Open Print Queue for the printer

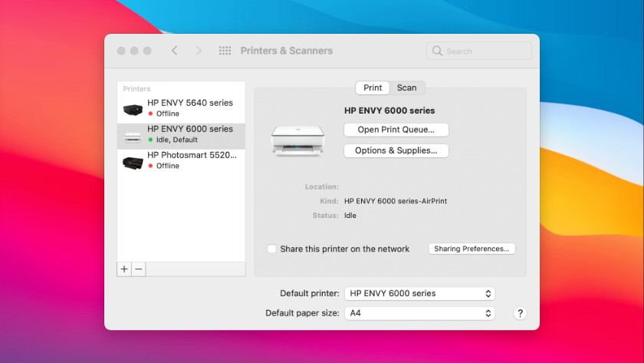[396, 130]
